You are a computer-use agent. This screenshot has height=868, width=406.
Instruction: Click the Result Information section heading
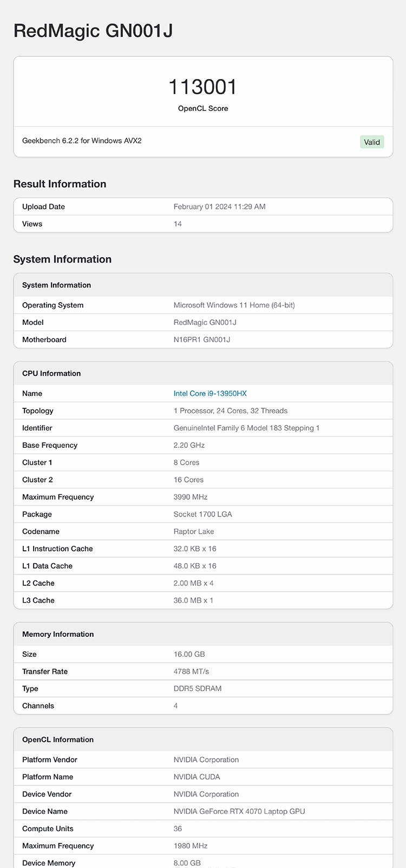pos(60,184)
